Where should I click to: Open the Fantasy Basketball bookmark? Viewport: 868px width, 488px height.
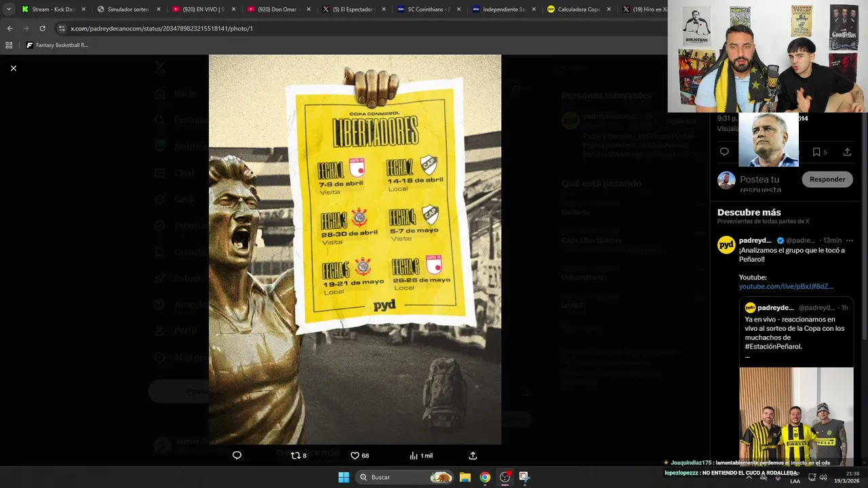[57, 45]
